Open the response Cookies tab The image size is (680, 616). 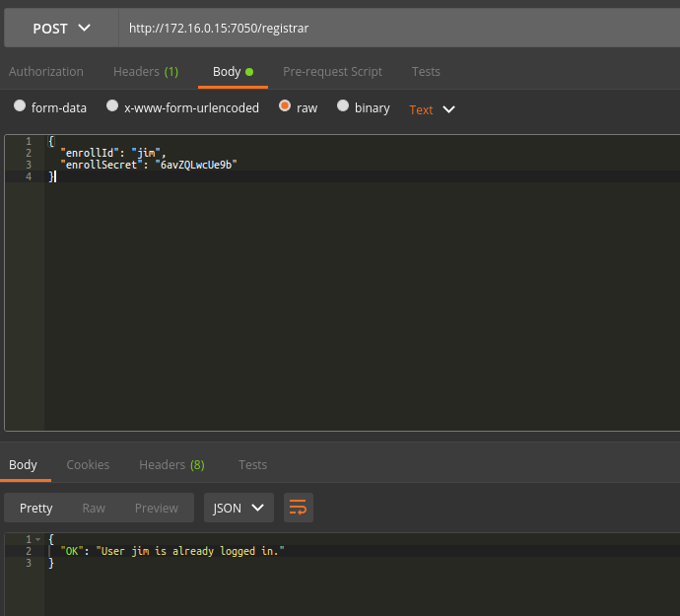tap(88, 465)
